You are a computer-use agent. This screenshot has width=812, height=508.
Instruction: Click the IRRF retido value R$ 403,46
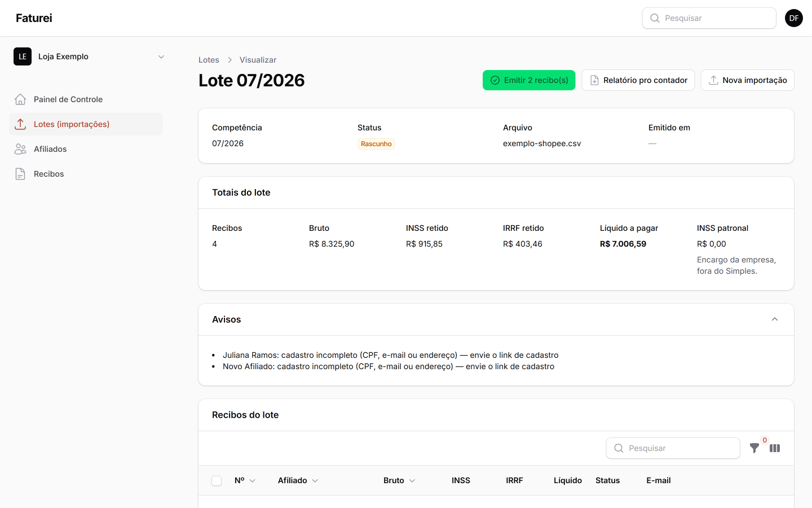click(523, 244)
